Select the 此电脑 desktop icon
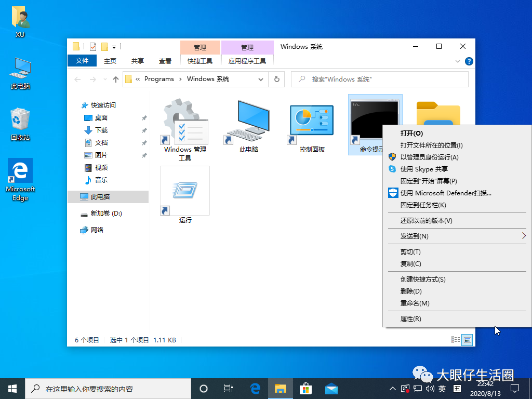Viewport: 532px width, 399px height. click(x=20, y=73)
